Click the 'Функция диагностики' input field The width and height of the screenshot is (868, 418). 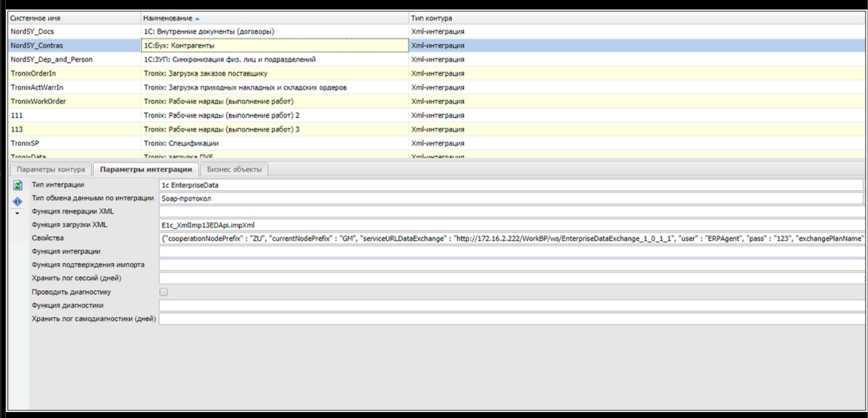click(x=511, y=305)
